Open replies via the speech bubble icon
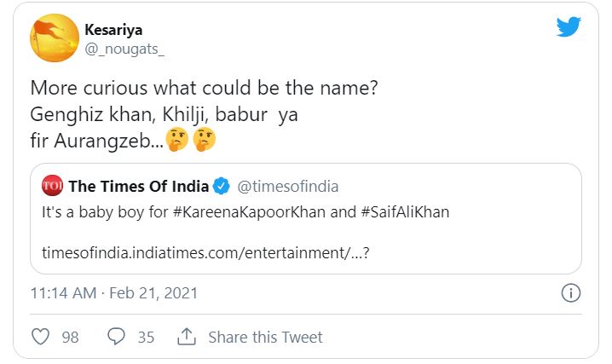This screenshot has height=364, width=612. tap(116, 337)
